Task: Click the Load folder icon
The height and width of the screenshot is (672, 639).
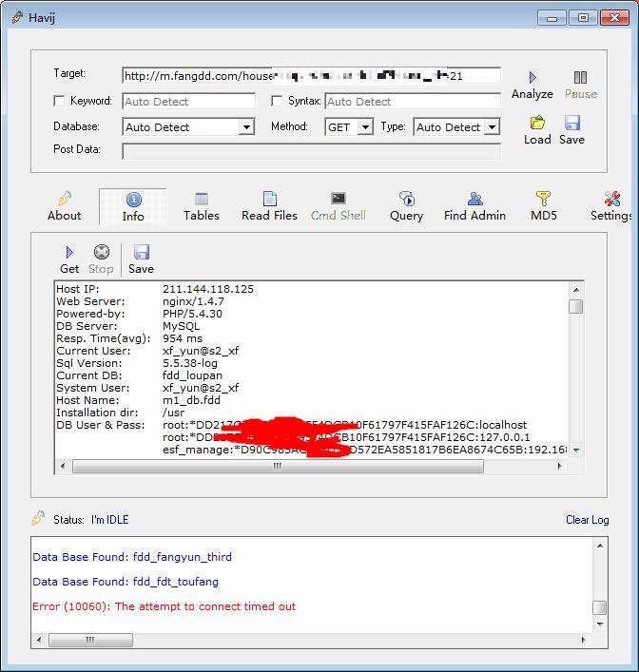Action: (537, 123)
